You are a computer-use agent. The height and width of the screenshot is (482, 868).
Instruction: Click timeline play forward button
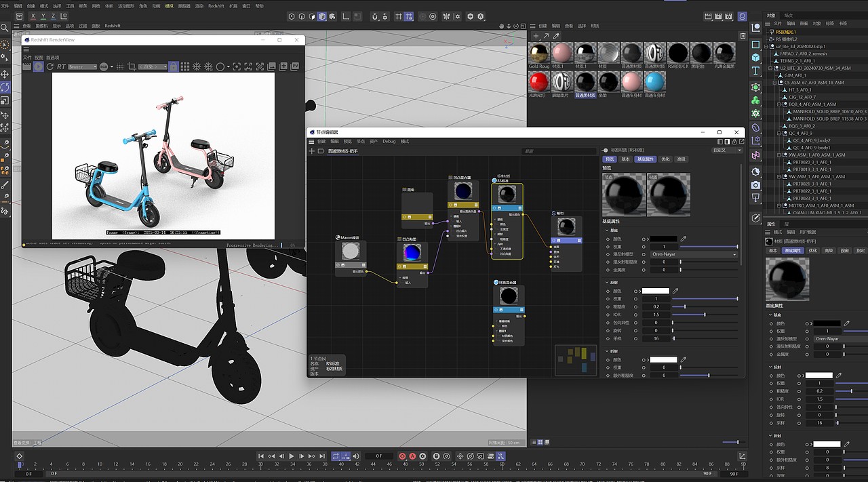click(291, 456)
